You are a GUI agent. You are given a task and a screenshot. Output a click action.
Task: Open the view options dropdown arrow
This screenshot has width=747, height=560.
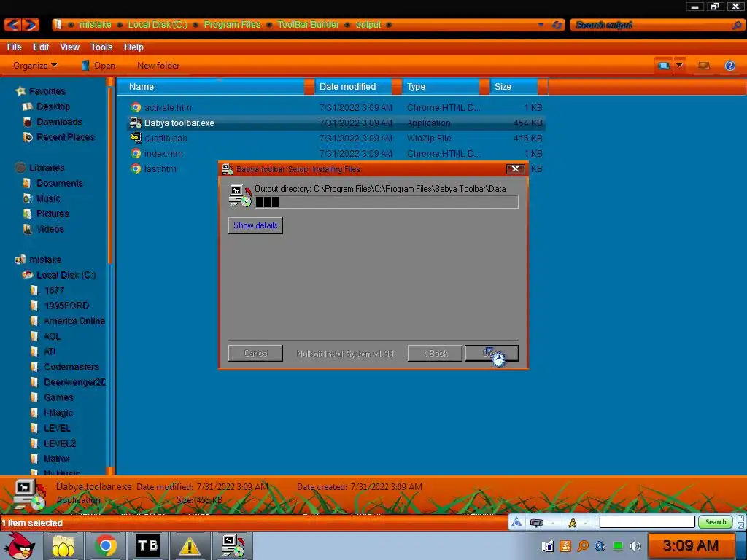click(680, 66)
